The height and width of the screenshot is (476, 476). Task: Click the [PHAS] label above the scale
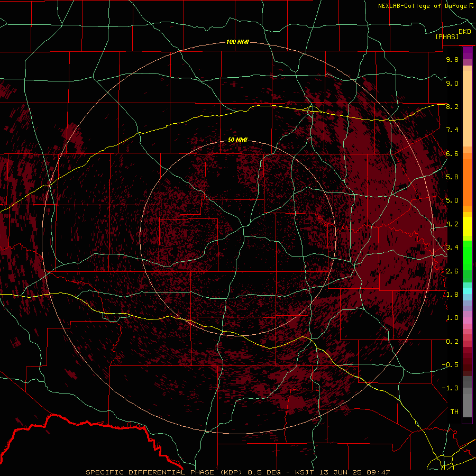coord(447,36)
